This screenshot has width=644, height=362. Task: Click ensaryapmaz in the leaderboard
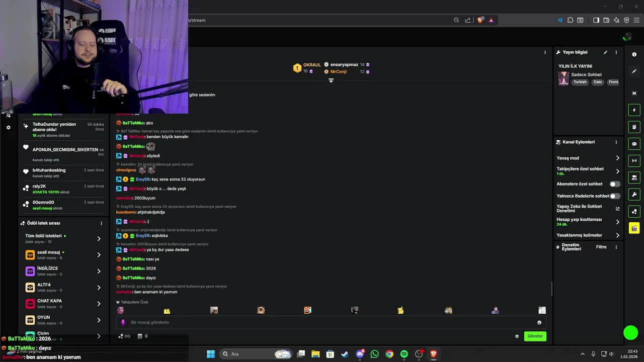[344, 65]
